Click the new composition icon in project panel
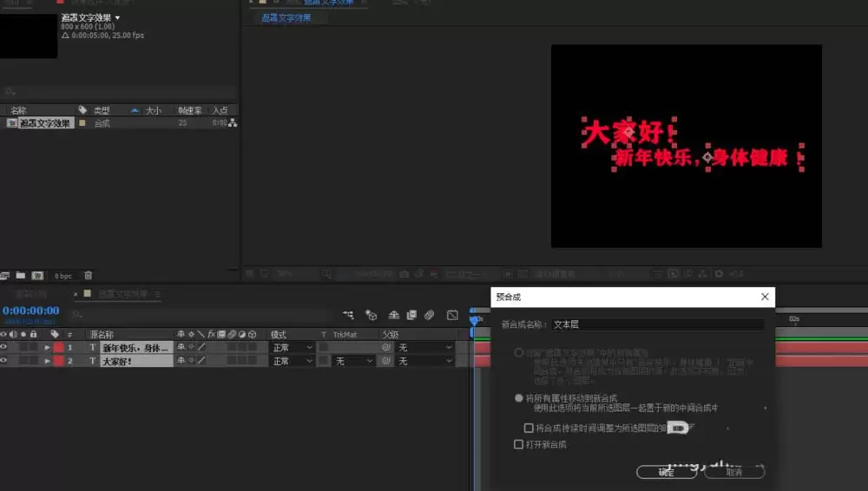The height and width of the screenshot is (491, 868). [x=37, y=275]
